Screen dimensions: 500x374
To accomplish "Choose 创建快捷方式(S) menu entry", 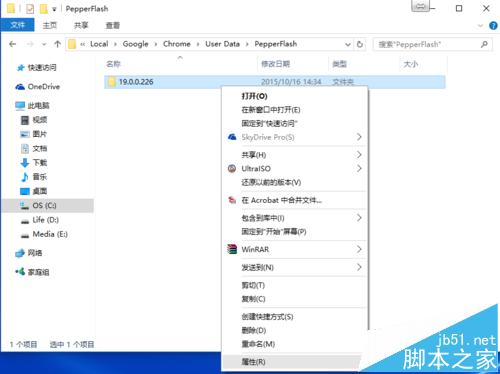I will (x=295, y=317).
